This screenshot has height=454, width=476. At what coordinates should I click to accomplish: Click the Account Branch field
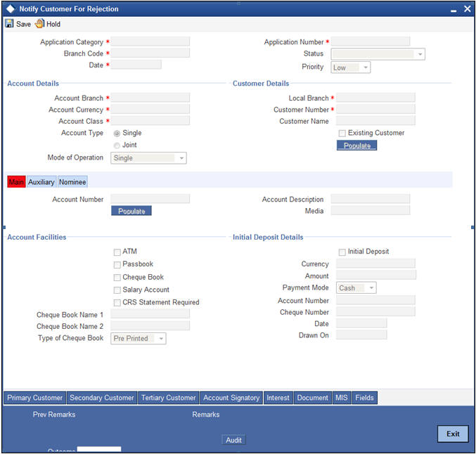(x=150, y=98)
